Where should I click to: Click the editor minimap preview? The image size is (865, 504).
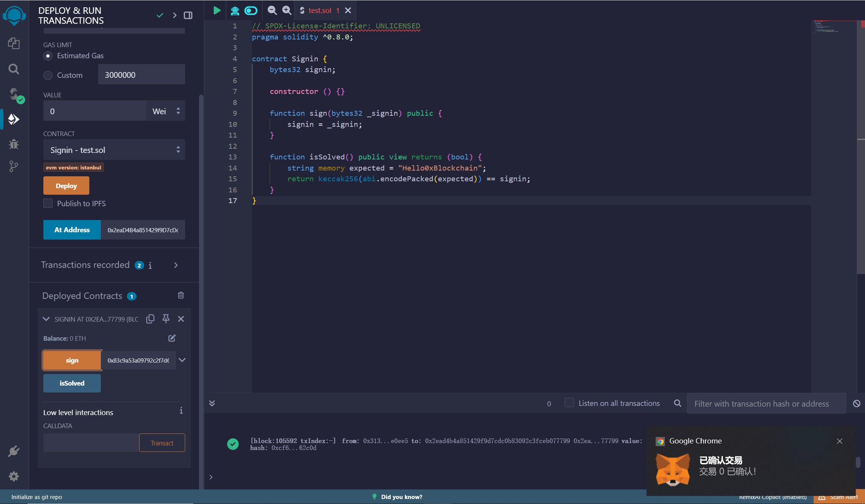tap(834, 28)
